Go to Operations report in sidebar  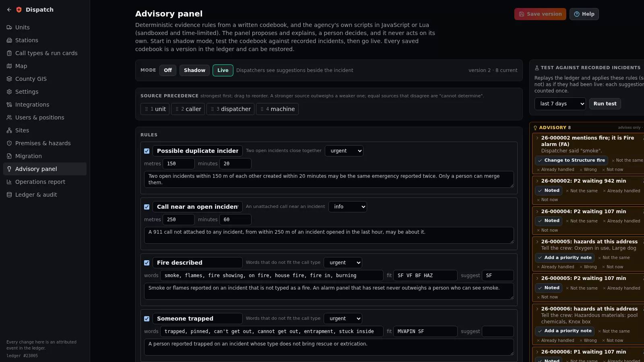pyautogui.click(x=45, y=182)
